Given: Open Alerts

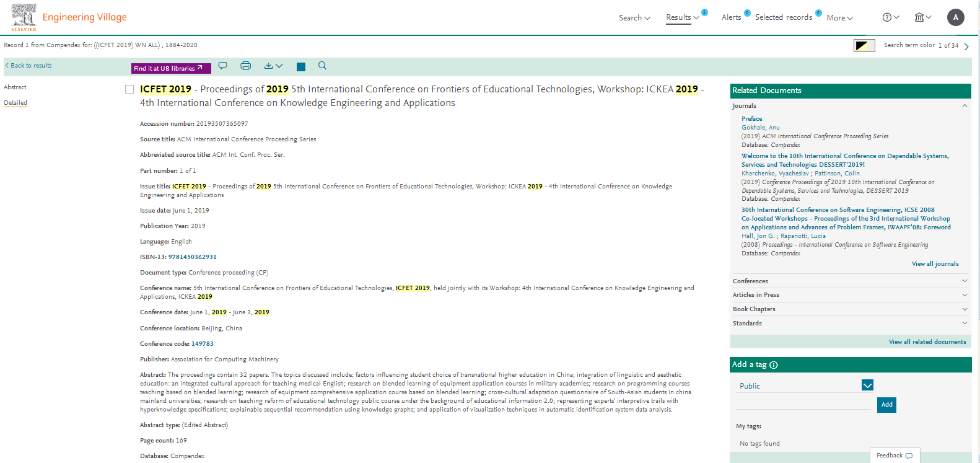Looking at the screenshot, I should (731, 17).
